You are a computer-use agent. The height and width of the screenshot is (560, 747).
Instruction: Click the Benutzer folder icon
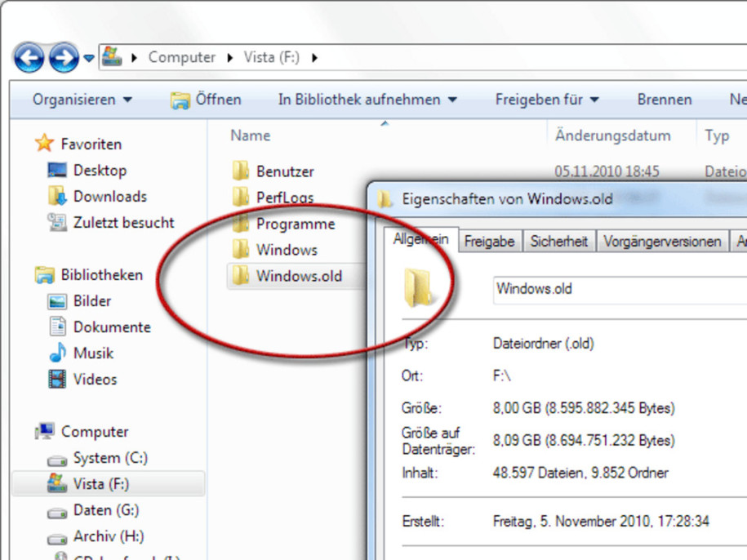pos(241,170)
